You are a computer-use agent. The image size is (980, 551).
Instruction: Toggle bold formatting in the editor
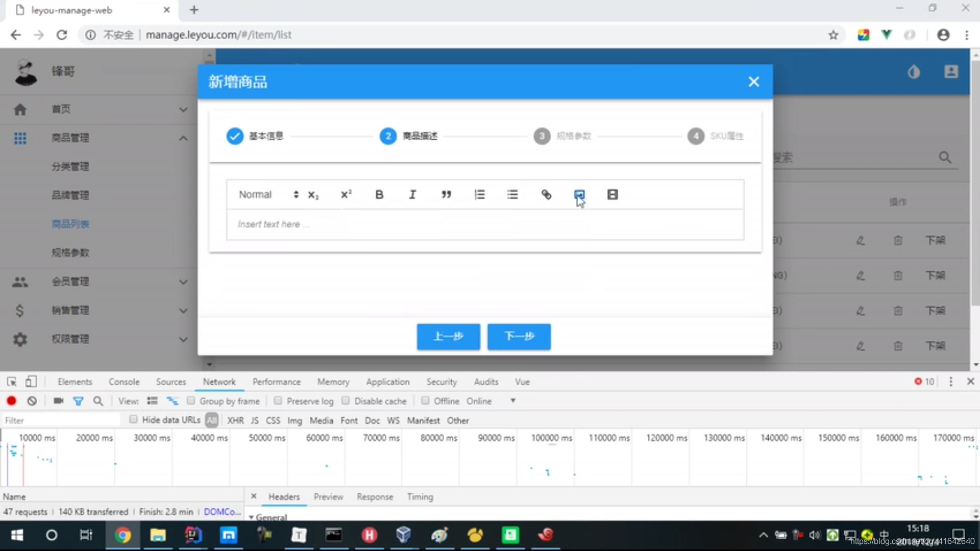(x=379, y=194)
